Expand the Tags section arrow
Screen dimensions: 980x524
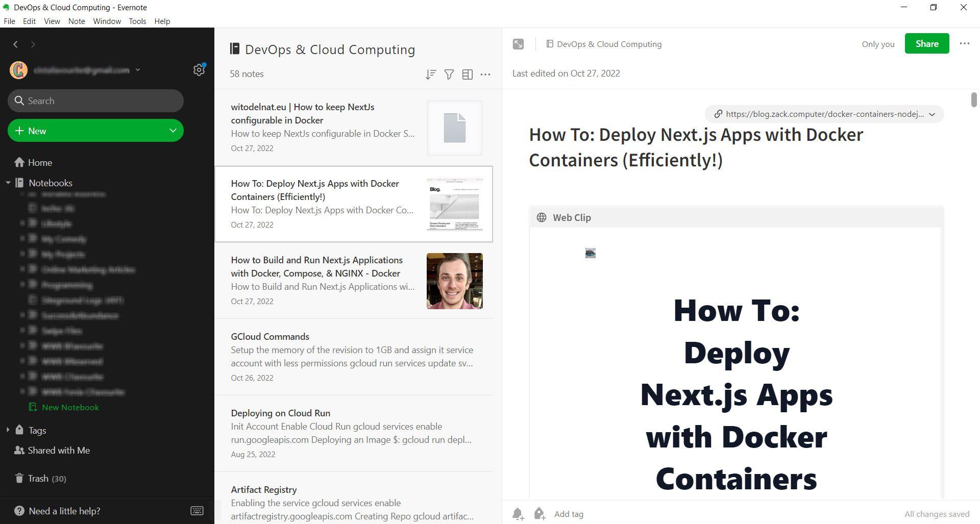(x=8, y=430)
